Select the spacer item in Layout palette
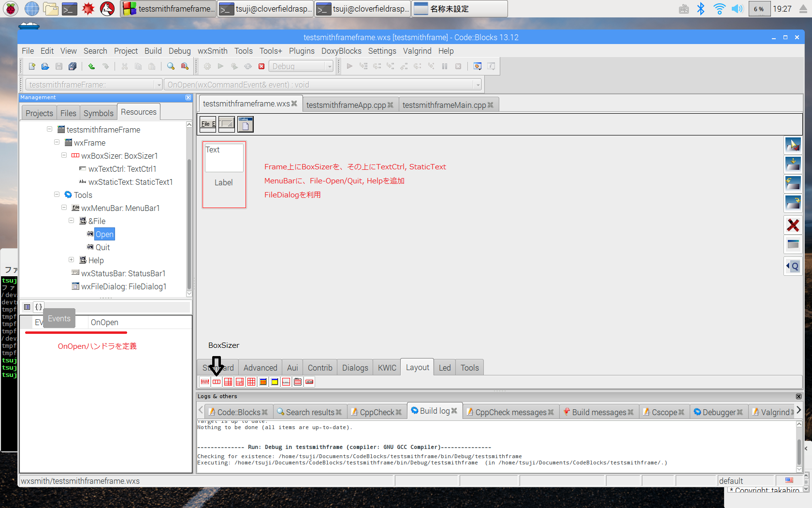812x508 pixels. click(x=205, y=382)
